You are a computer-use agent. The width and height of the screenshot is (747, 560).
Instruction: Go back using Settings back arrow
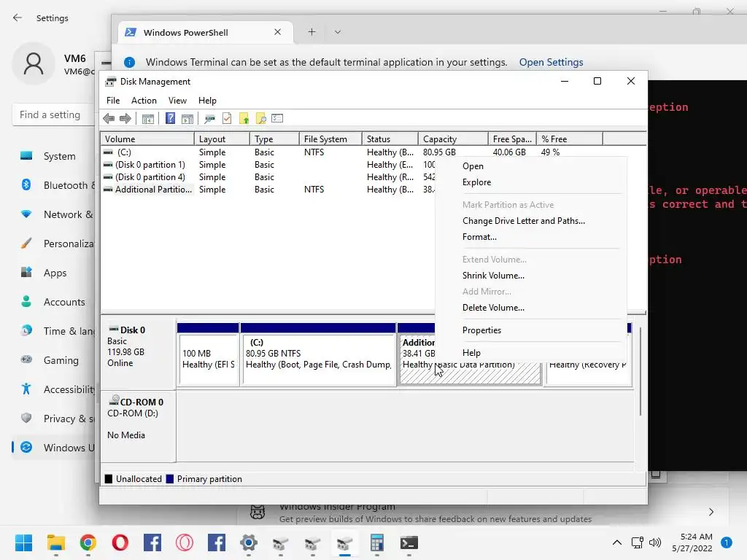click(18, 17)
